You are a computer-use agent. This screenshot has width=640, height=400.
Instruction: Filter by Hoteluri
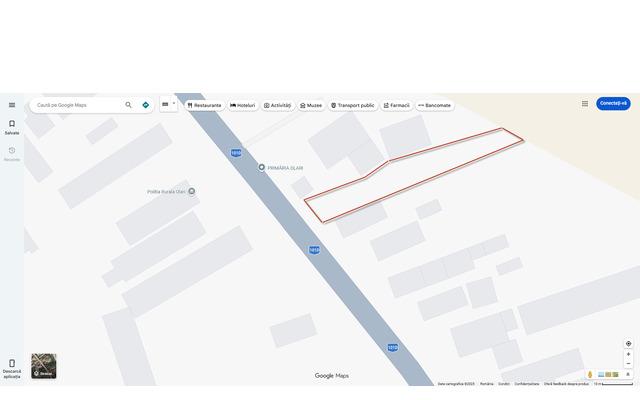point(243,105)
